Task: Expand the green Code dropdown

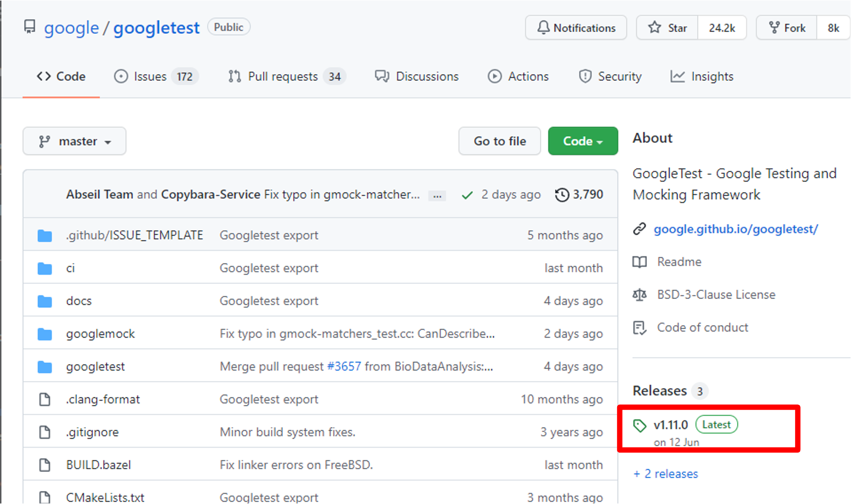Action: click(x=583, y=141)
